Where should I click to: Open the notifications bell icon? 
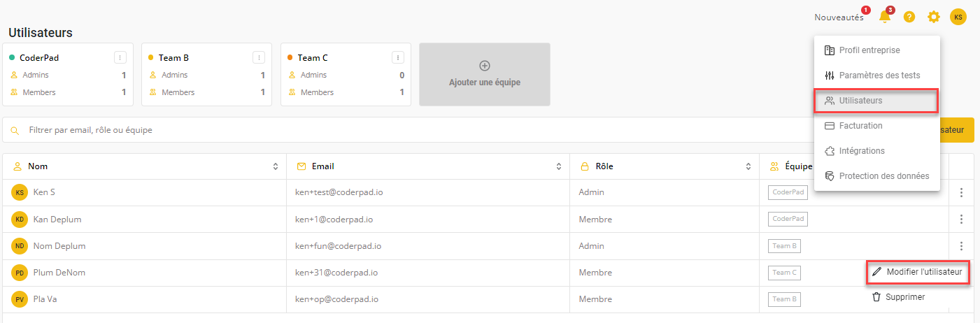click(885, 17)
